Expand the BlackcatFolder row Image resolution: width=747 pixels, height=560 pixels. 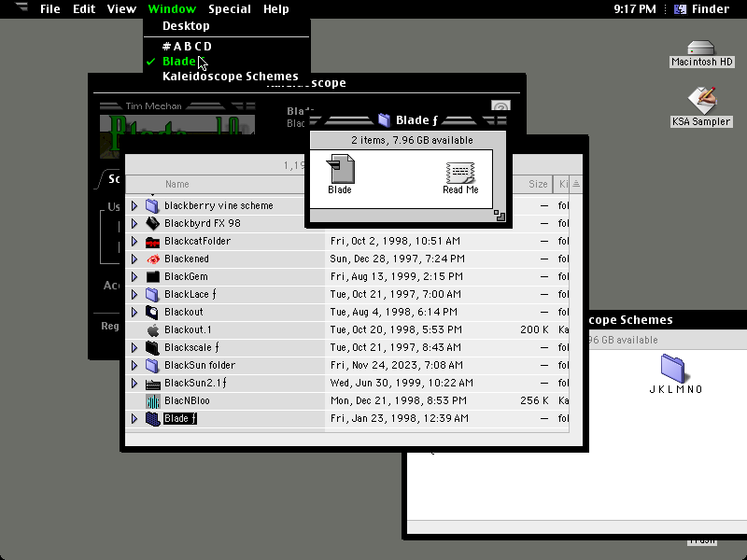coord(134,242)
